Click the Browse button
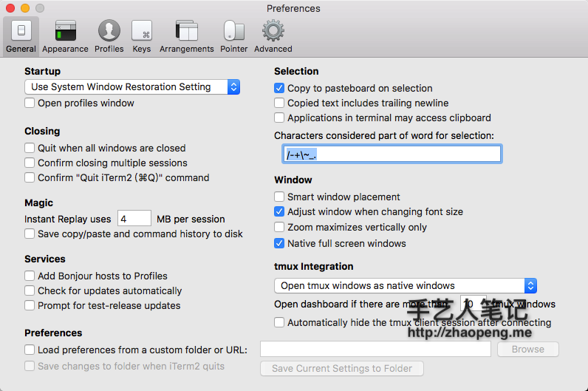The width and height of the screenshot is (588, 391). 527,350
